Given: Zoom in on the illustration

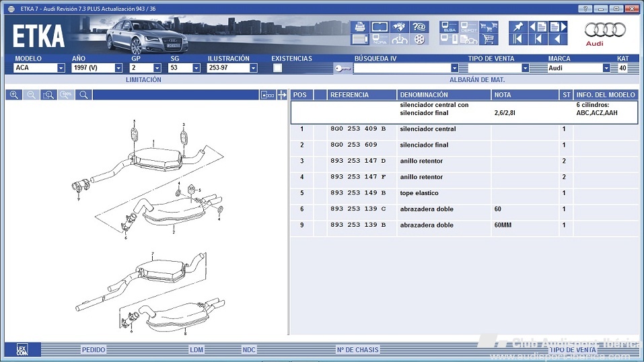Looking at the screenshot, I should coord(14,95).
